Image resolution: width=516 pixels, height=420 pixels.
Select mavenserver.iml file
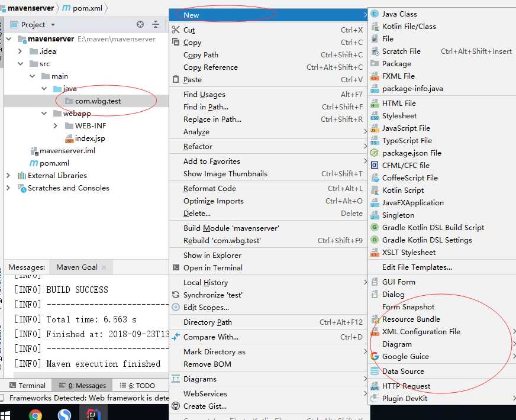tap(67, 151)
